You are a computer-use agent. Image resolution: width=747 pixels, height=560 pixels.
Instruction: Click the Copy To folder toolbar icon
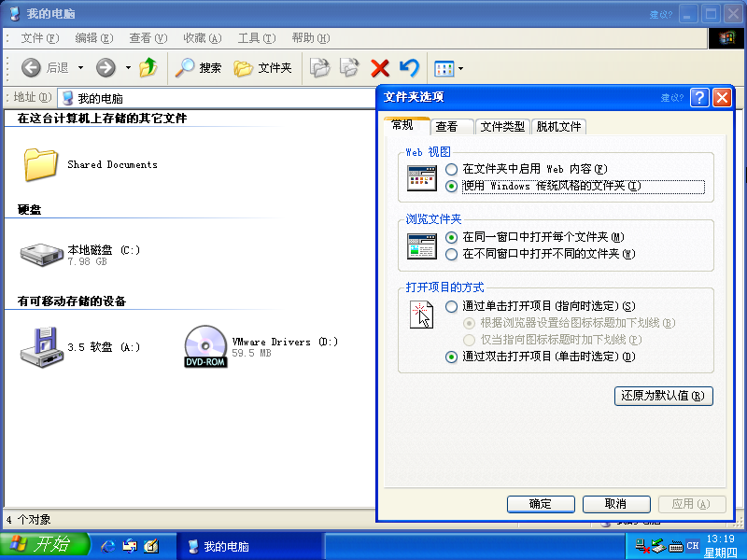point(349,67)
